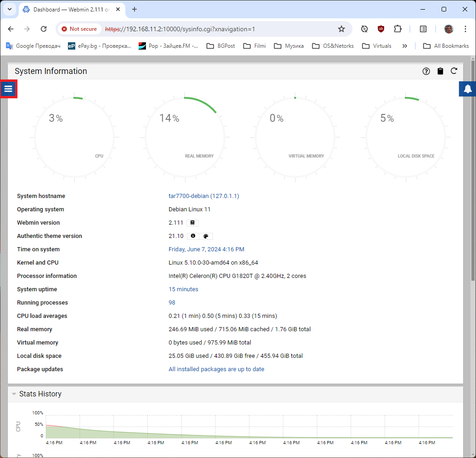Open the Pop Зайцев.FM bookmark

tap(168, 46)
